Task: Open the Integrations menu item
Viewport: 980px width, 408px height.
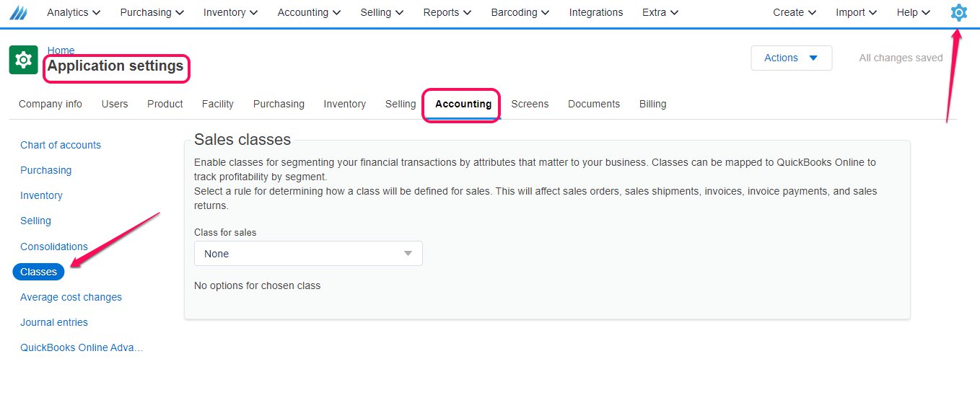Action: 596,12
